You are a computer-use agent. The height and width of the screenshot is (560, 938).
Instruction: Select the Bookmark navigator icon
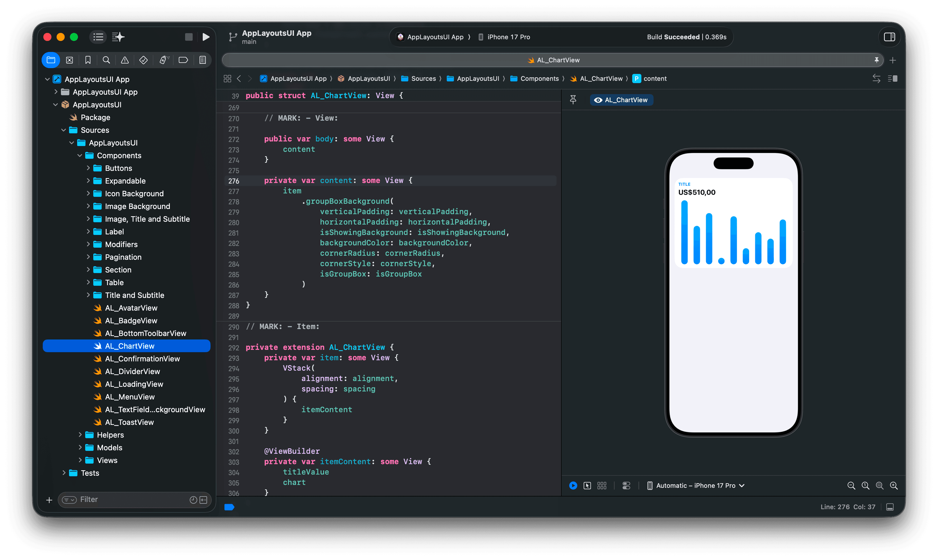click(88, 60)
